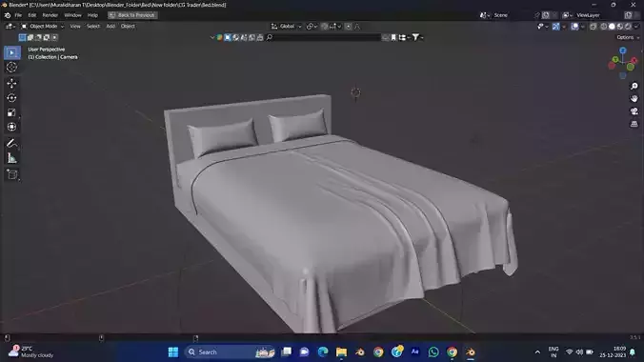This screenshot has width=644, height=362.
Task: Choose Set selection mode icon
Action: click(x=22, y=37)
